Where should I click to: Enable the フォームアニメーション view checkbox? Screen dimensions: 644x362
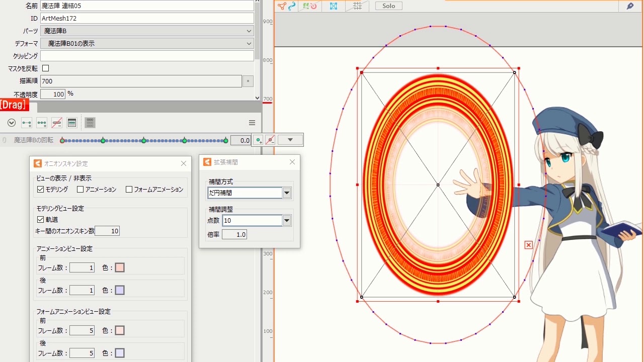click(129, 190)
